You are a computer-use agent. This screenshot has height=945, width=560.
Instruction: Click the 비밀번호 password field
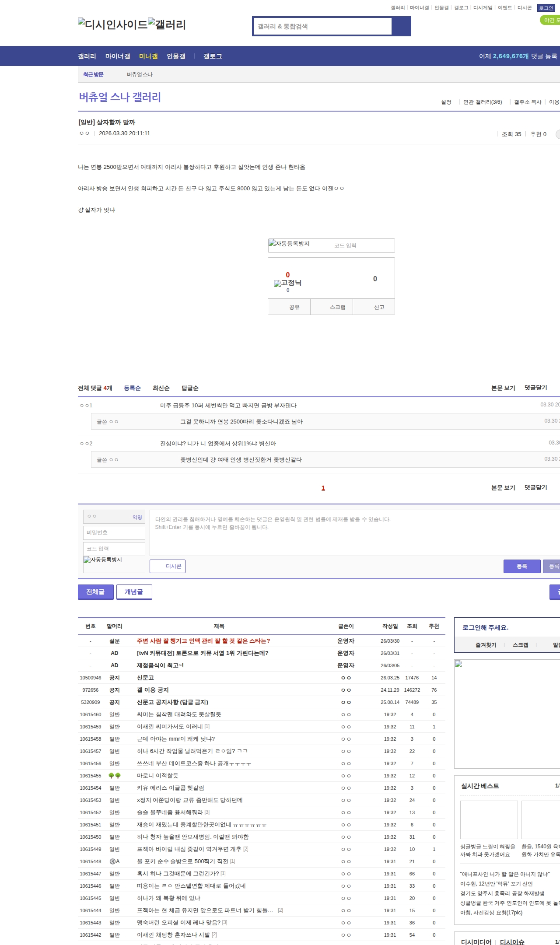(x=114, y=532)
